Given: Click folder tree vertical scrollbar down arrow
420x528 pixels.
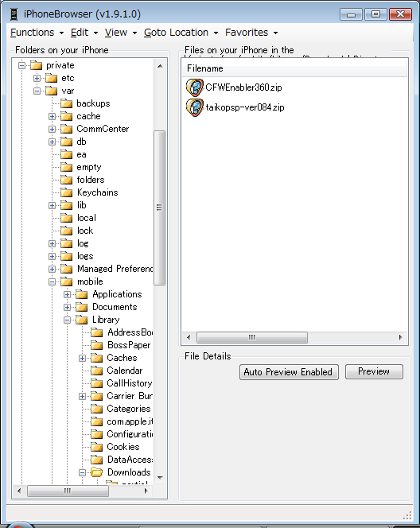Looking at the screenshot, I should pos(160,478).
